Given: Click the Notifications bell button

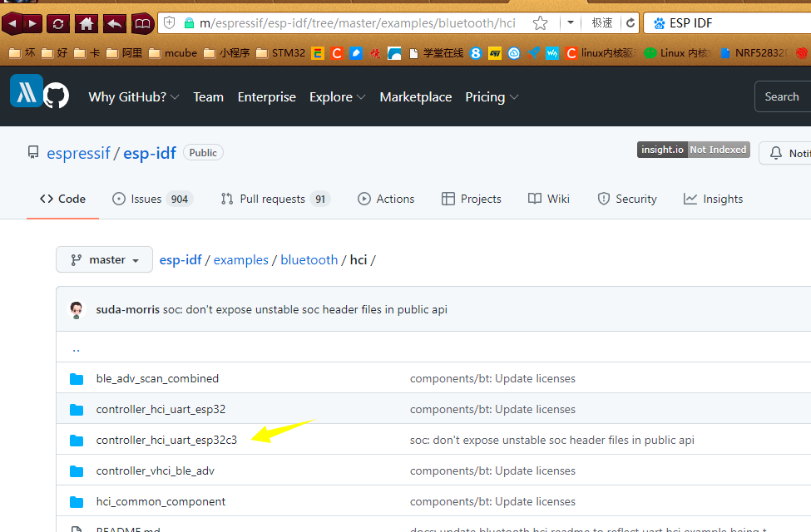Looking at the screenshot, I should coord(785,153).
